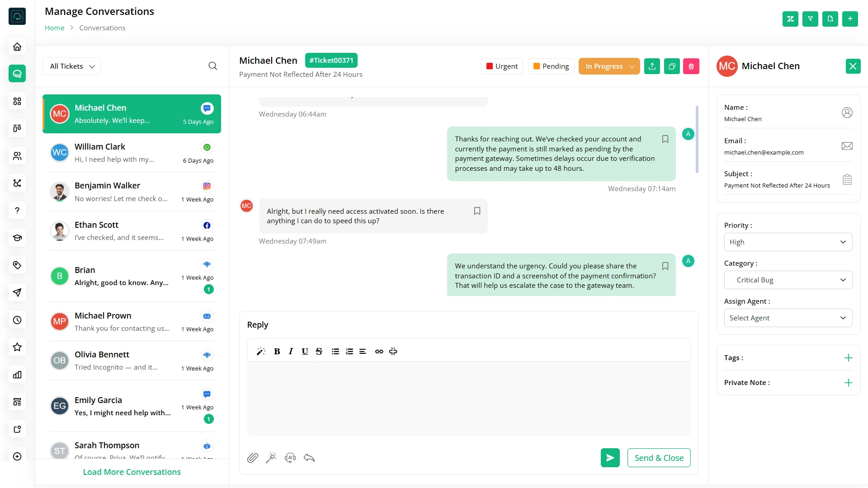Expand the All Tickets filter dropdown
The width and height of the screenshot is (868, 488).
(x=71, y=66)
